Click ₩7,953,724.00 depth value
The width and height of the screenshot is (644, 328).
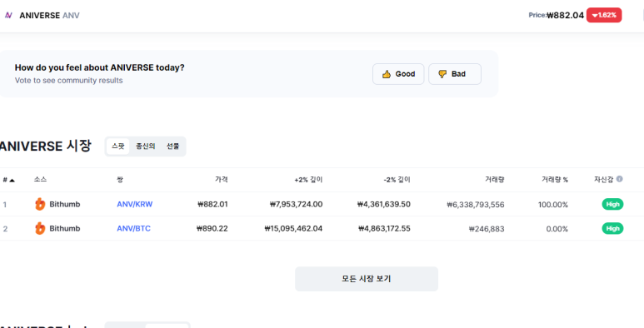[x=296, y=204]
